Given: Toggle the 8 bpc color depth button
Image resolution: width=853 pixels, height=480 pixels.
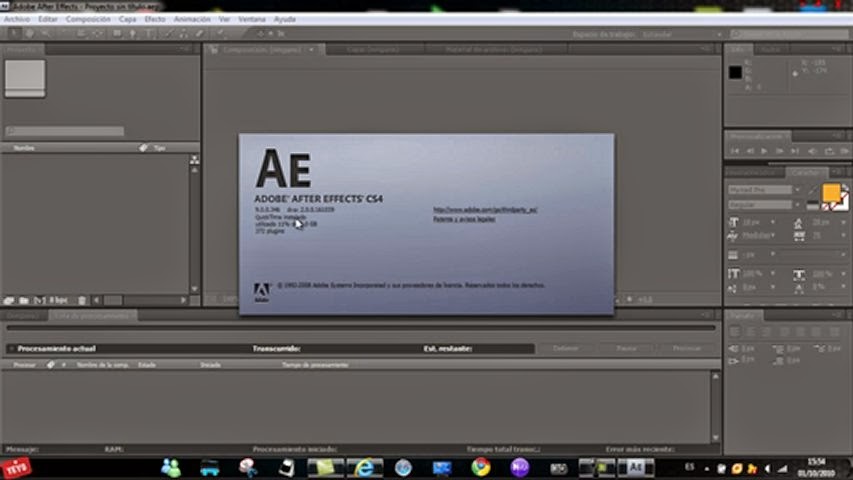Looking at the screenshot, I should tap(58, 300).
